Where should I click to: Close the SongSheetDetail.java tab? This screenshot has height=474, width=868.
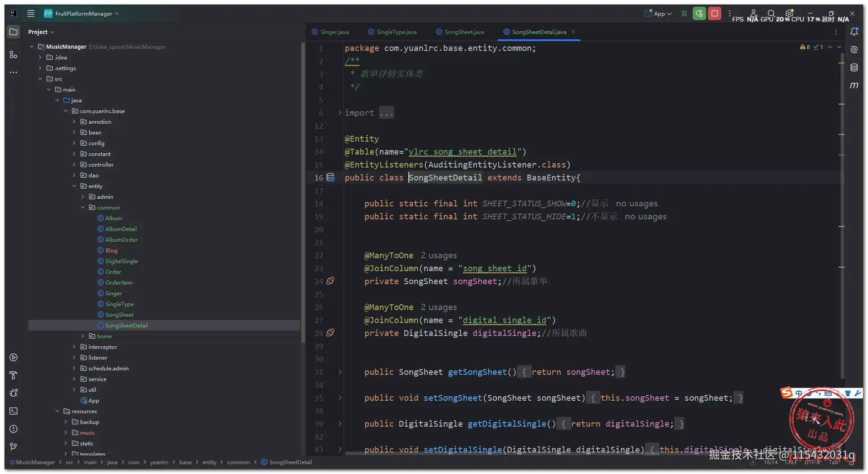click(573, 32)
